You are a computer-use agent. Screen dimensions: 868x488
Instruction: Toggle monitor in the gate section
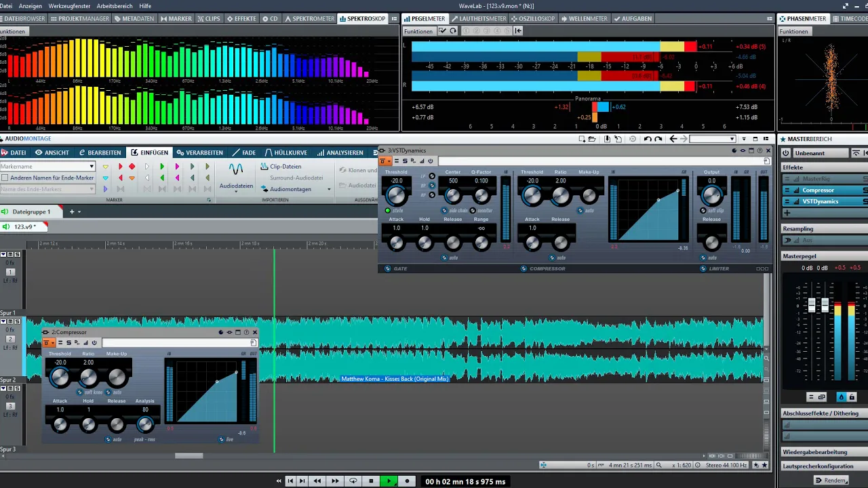click(473, 211)
